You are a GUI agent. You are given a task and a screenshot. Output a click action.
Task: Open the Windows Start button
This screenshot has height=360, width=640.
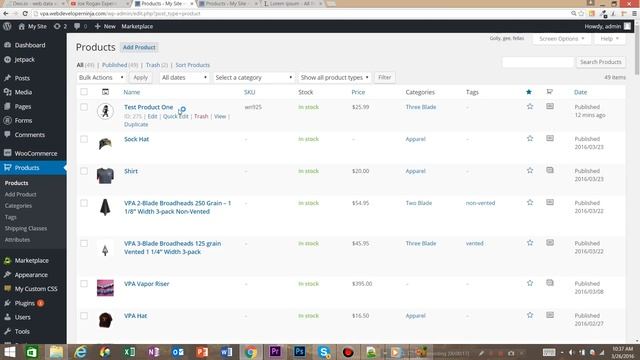(x=9, y=352)
